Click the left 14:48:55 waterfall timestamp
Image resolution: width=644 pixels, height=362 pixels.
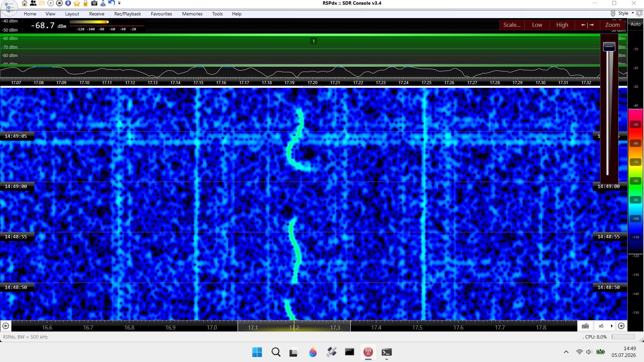tap(16, 237)
